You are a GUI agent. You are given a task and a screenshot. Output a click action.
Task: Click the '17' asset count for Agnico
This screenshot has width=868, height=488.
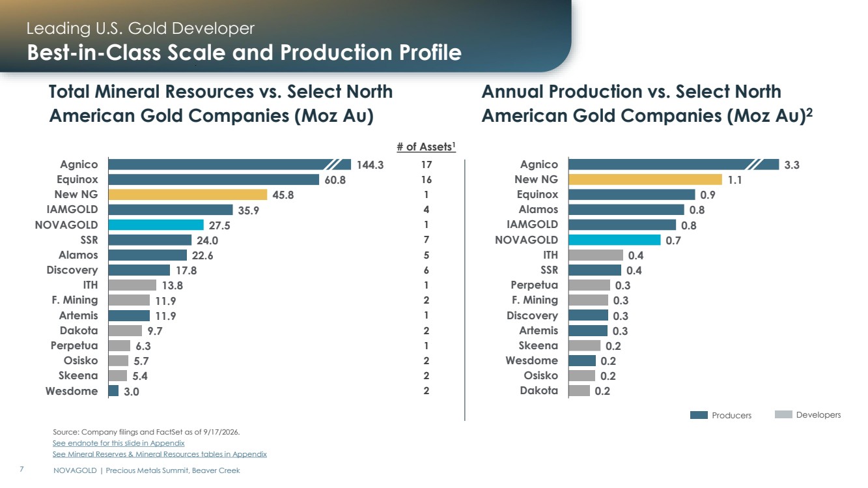tap(427, 165)
